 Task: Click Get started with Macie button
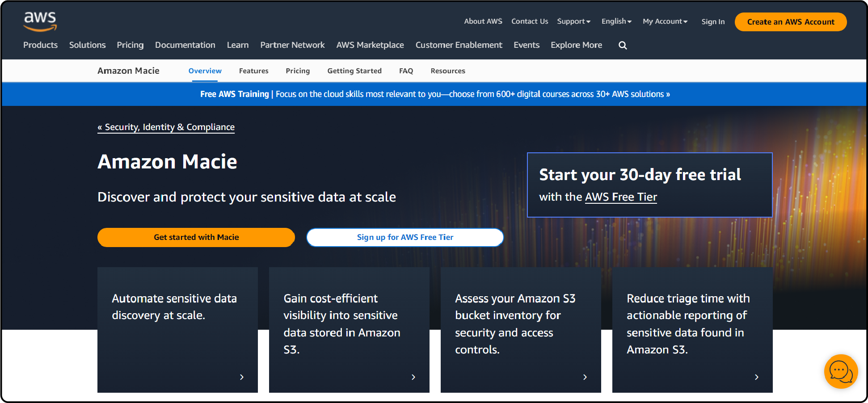(196, 237)
